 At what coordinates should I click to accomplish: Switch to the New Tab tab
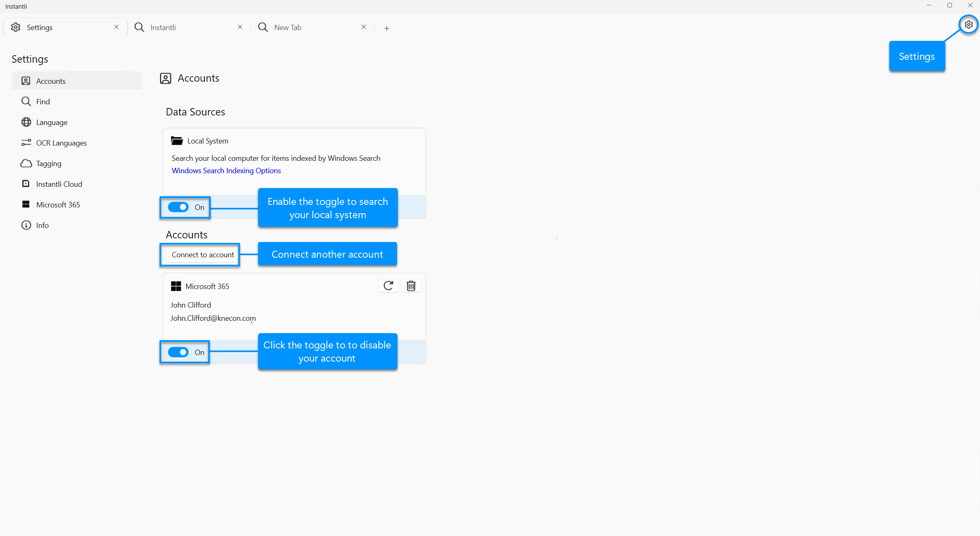click(x=313, y=27)
